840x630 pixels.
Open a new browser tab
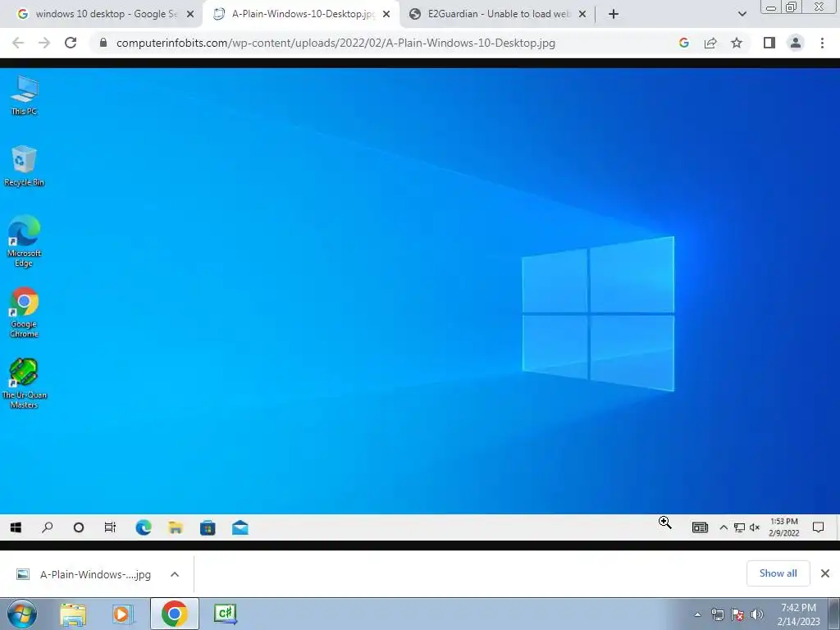(x=614, y=14)
